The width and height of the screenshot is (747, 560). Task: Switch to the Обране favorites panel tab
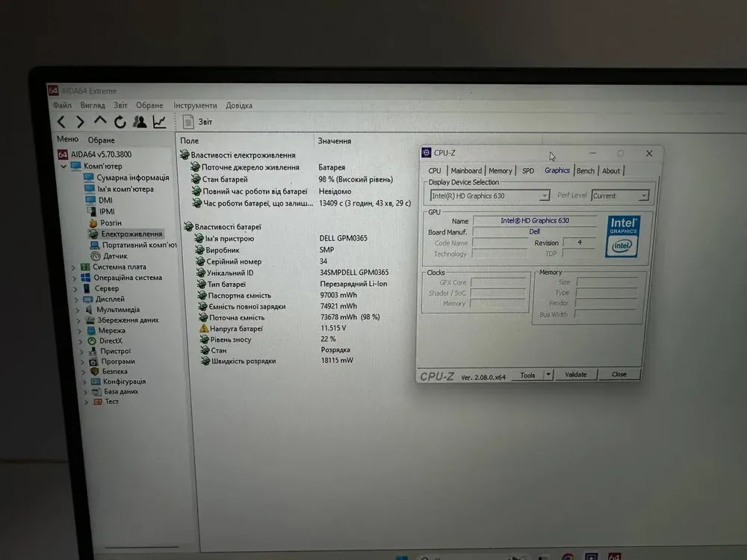pos(101,140)
